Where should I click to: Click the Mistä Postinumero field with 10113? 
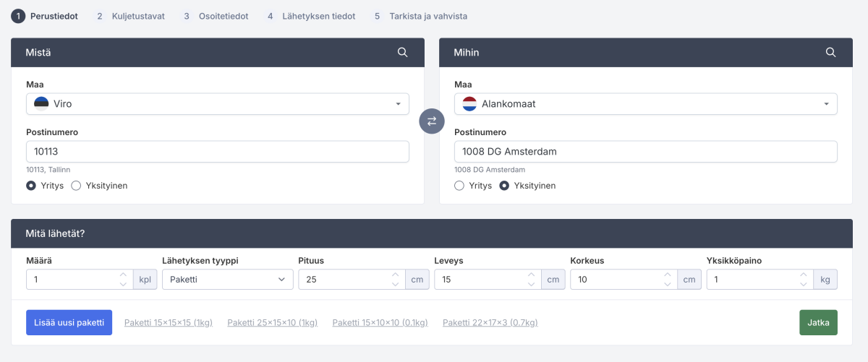[x=217, y=152]
